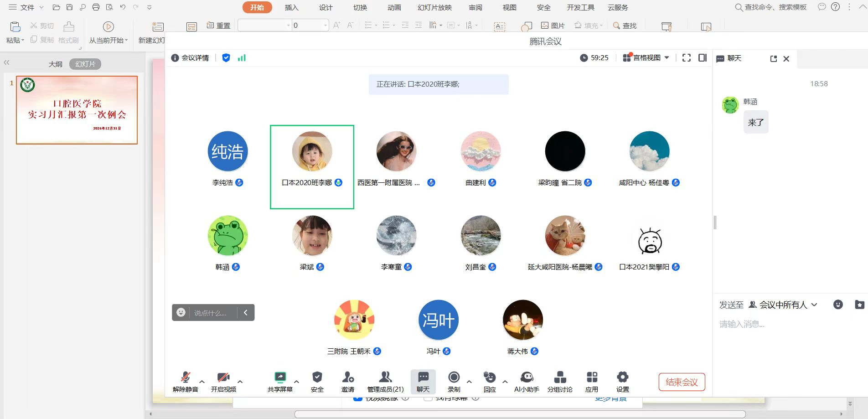
Task: Open Manage Members (管理成员) panel
Action: (385, 378)
